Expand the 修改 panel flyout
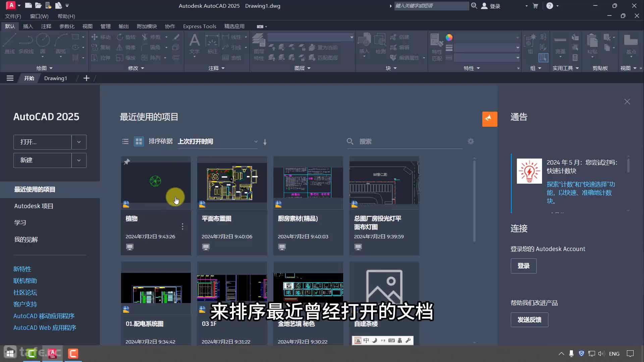Viewport: 644px width, 362px height. point(136,68)
